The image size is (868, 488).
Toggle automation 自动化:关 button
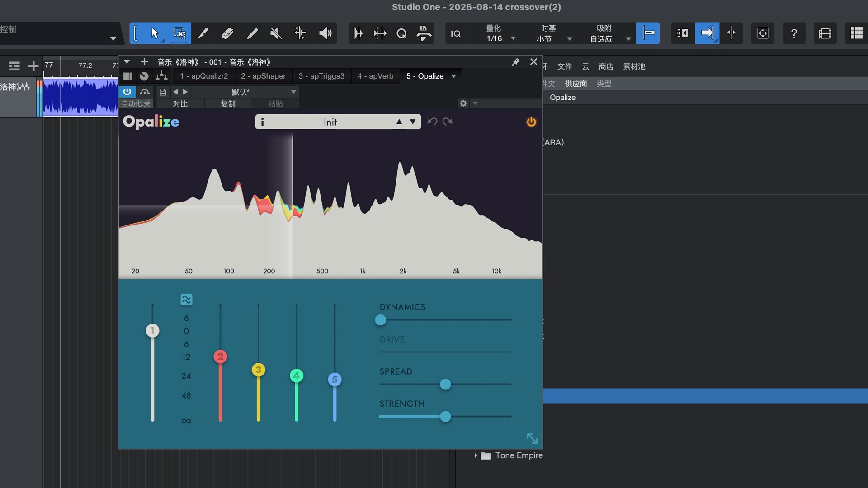[x=136, y=104]
